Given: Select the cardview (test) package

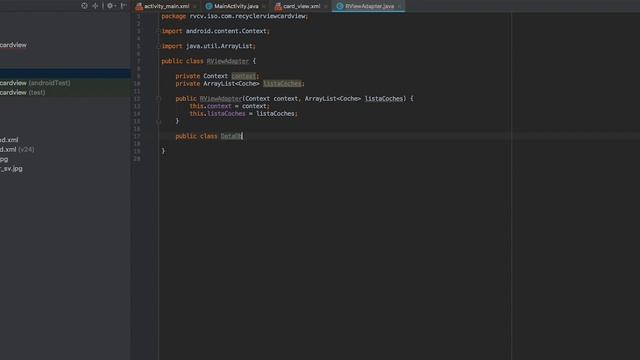Looking at the screenshot, I should pos(22,93).
